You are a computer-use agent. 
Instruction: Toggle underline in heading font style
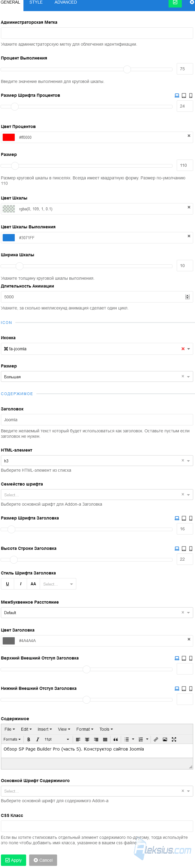(x=8, y=583)
